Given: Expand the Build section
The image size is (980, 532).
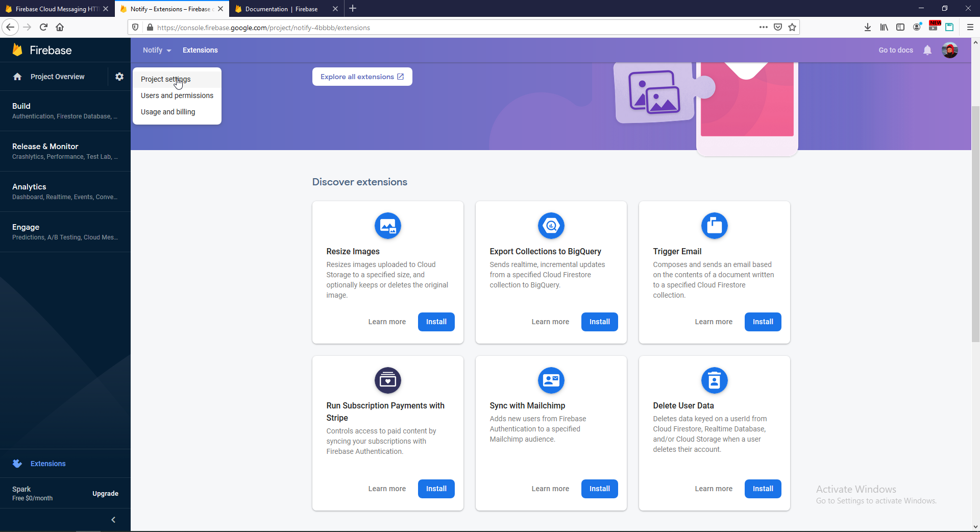Looking at the screenshot, I should click(65, 111).
